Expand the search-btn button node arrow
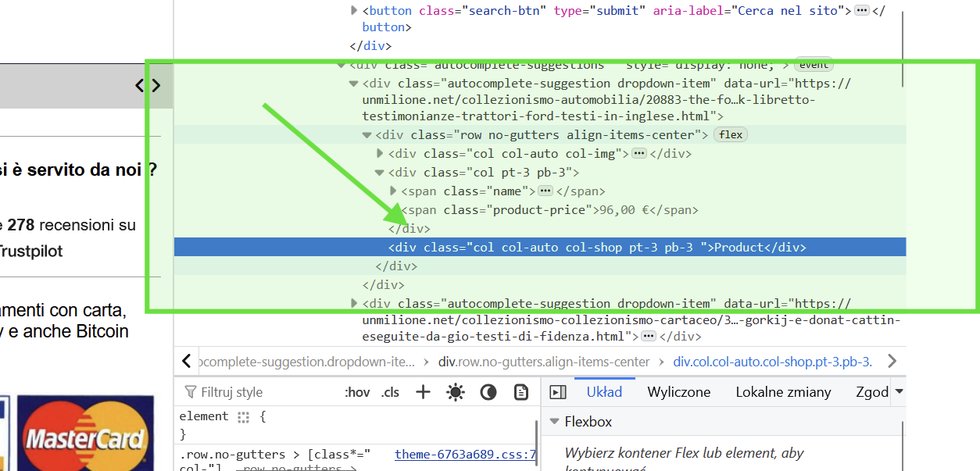Screen dimensions: 980x471 [354, 11]
